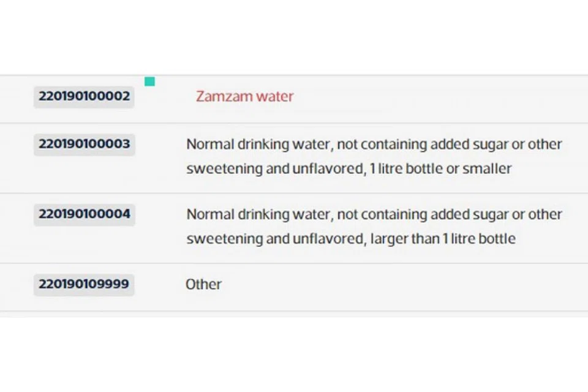Click the phrase "1 litre bottle or smaller"
Viewport: 588px width, 392px height.
[440, 168]
